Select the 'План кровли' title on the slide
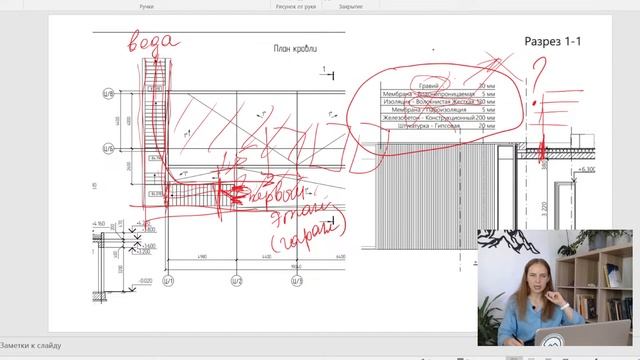 295,49
